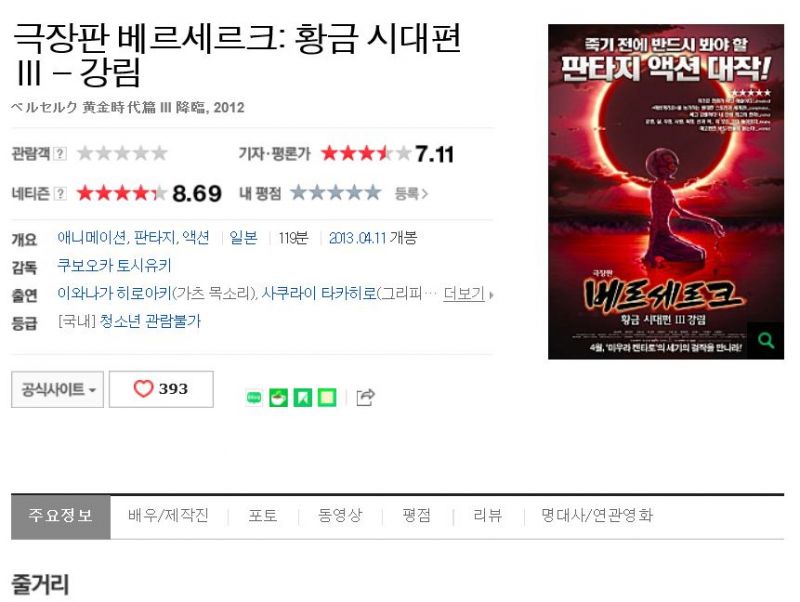Share to Naver blog speech-bubble icon

254,397
